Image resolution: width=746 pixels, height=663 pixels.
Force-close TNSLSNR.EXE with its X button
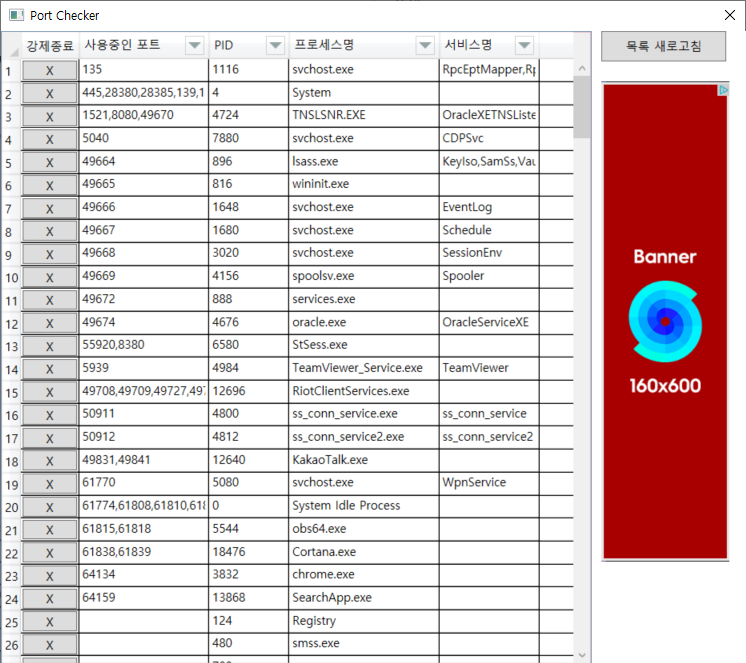point(49,116)
